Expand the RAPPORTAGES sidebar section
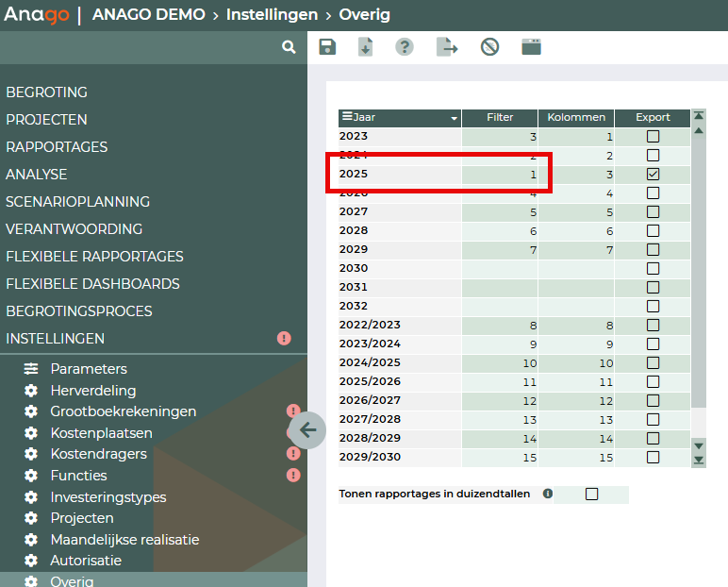This screenshot has height=587, width=728. pyautogui.click(x=57, y=147)
